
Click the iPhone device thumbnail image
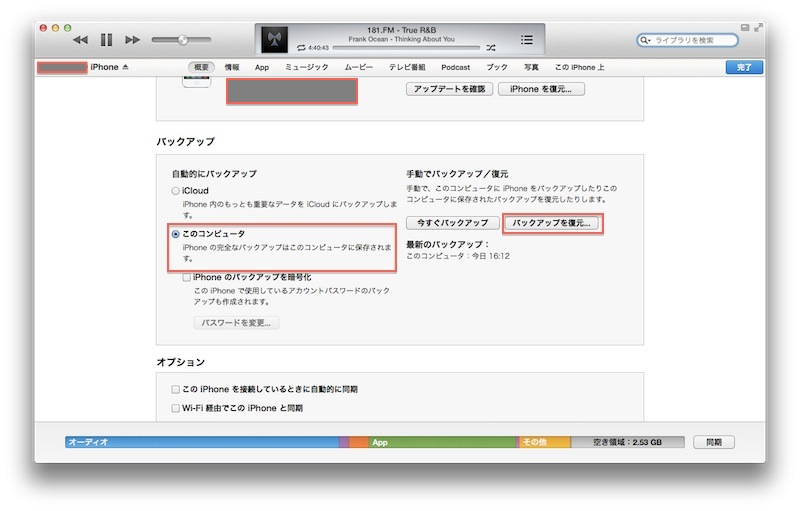(x=196, y=82)
